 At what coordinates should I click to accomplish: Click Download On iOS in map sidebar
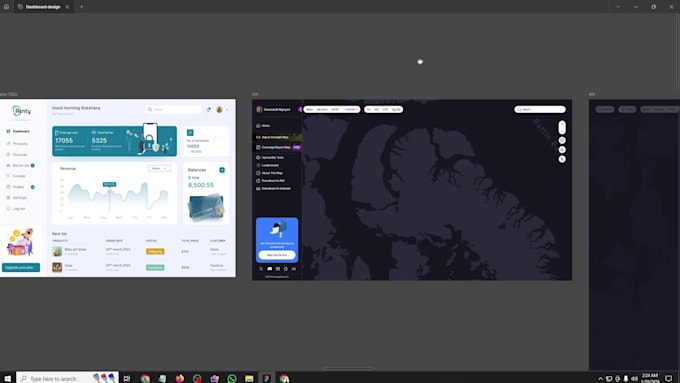(271, 181)
